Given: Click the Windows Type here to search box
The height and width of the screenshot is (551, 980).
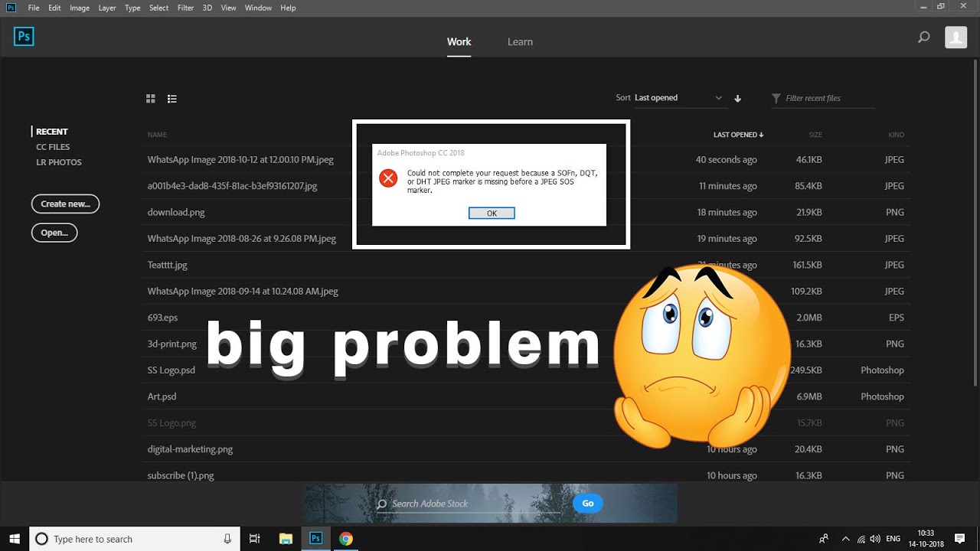Looking at the screenshot, I should click(x=134, y=539).
